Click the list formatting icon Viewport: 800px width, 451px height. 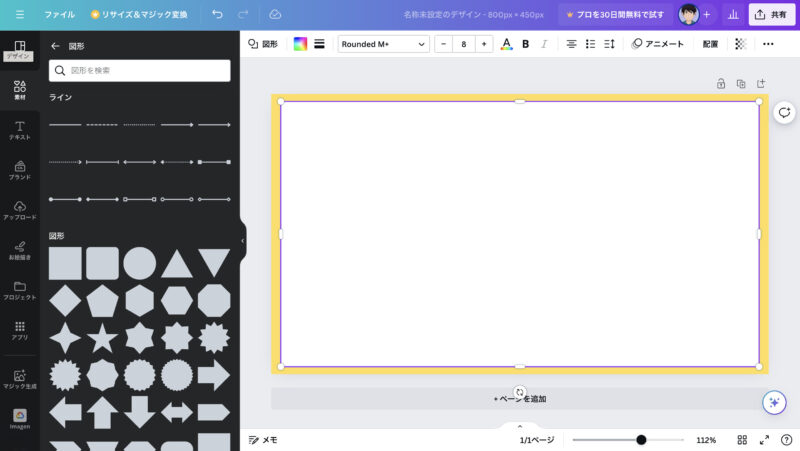click(x=590, y=44)
